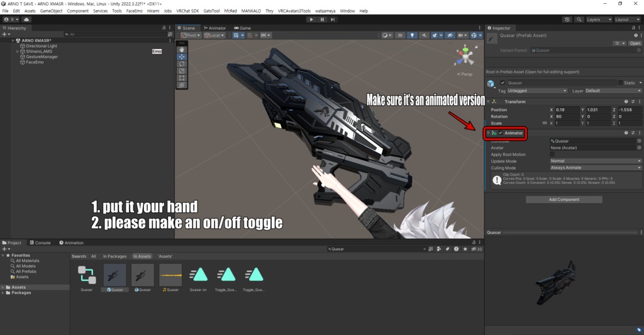
Task: Open the Tag dropdown showing Untagged
Action: 537,91
